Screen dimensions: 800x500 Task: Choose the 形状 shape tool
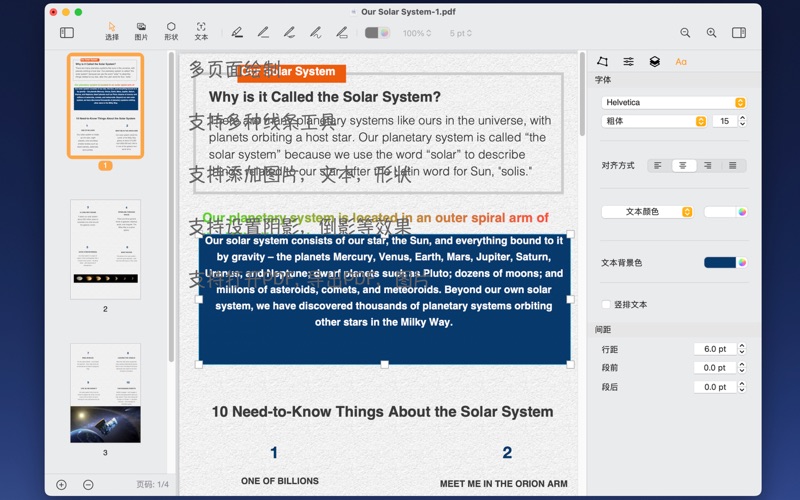click(x=171, y=31)
